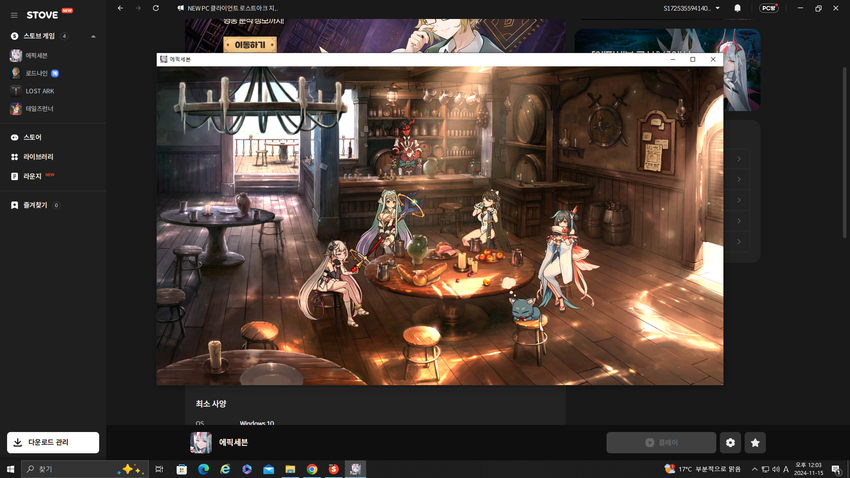Open Mail app from taskbar
This screenshot has width=850, height=478.
click(268, 469)
